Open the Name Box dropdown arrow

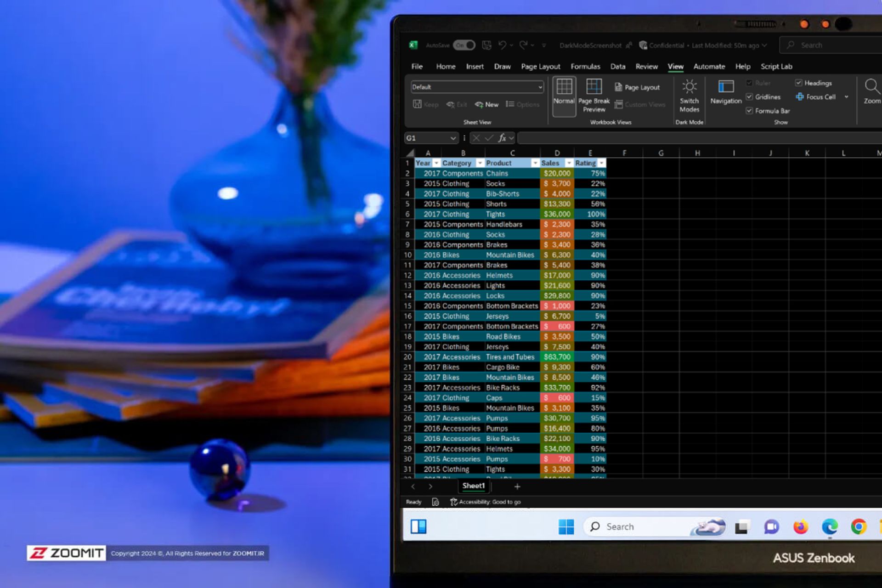453,138
